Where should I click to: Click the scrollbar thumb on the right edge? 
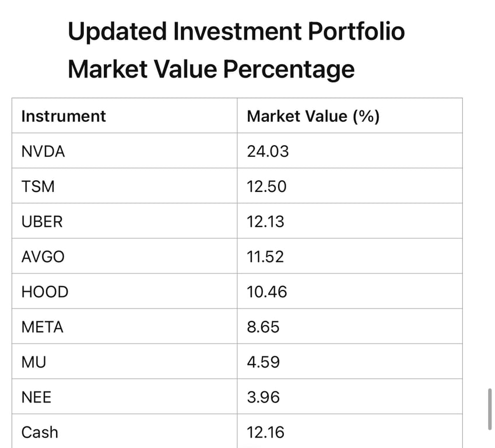[490, 408]
